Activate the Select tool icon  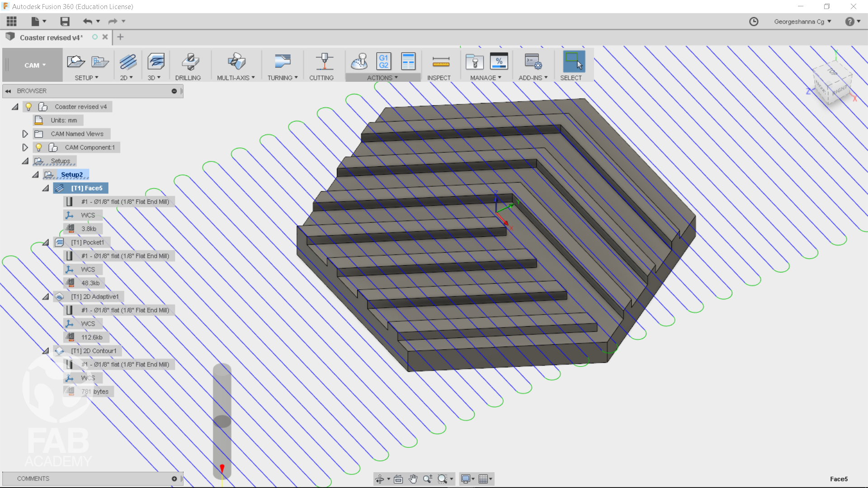574,61
